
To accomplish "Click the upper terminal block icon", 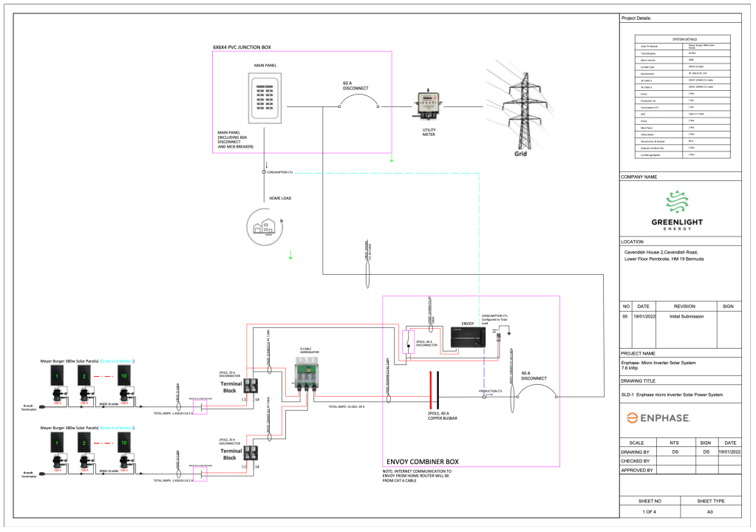I will coord(252,384).
